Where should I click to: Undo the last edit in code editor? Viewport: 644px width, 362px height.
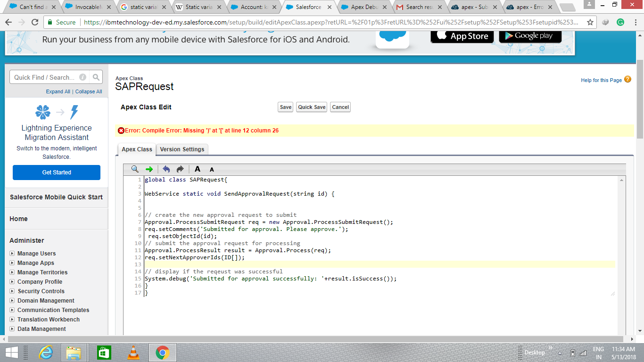(166, 169)
